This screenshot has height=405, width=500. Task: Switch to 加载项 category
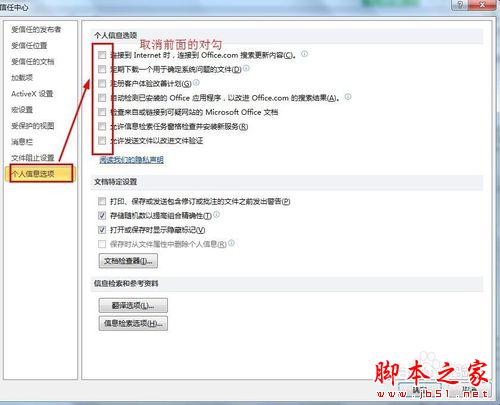coord(22,77)
